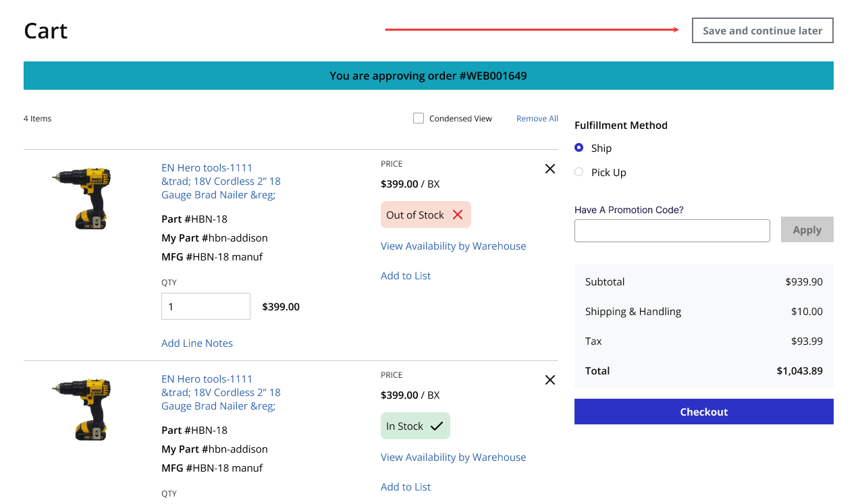
Task: Focus the promotion code text field
Action: (672, 231)
